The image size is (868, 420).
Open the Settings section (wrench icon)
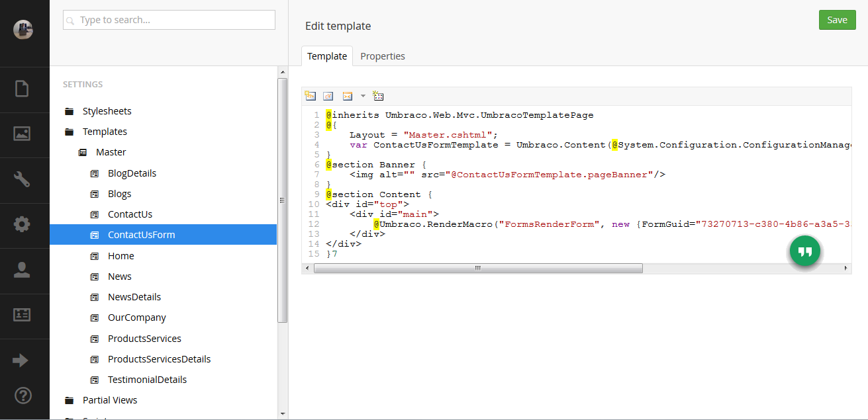click(22, 179)
